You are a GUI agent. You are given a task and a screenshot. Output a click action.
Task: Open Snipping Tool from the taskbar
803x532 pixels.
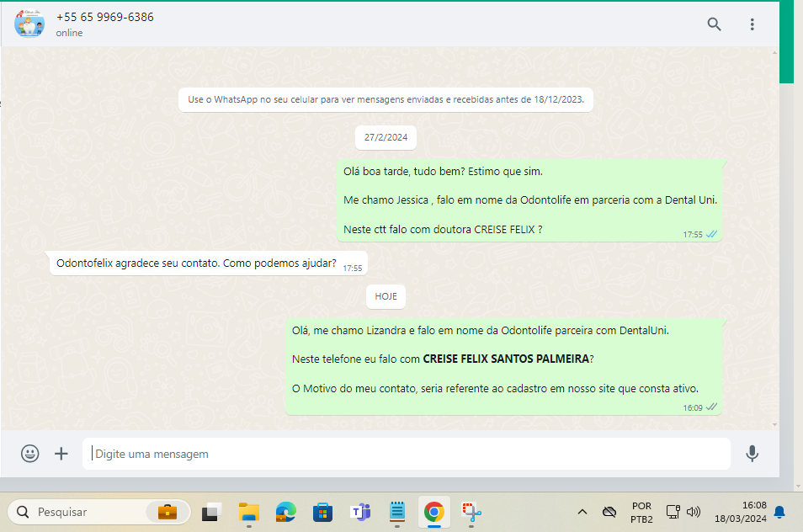pos(471,512)
